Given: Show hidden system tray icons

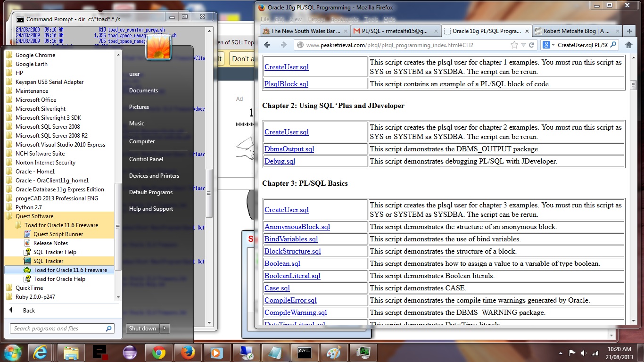Looking at the screenshot, I should pyautogui.click(x=560, y=353).
